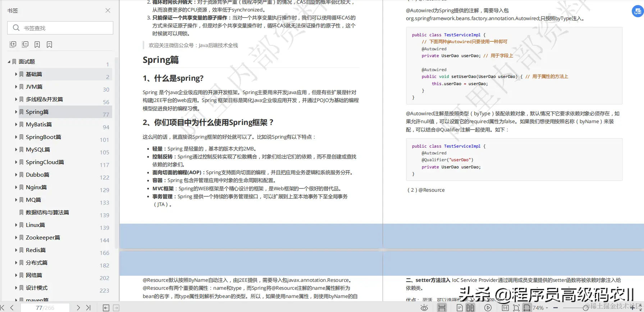Image resolution: width=644 pixels, height=312 pixels.
Task: Click the bookmark flag icon beside SpringCloud篇
Action: click(22, 162)
